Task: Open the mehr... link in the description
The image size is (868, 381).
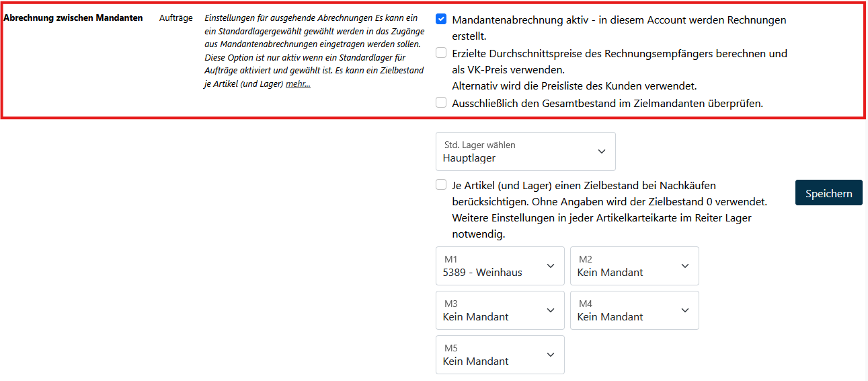Action: coord(298,84)
